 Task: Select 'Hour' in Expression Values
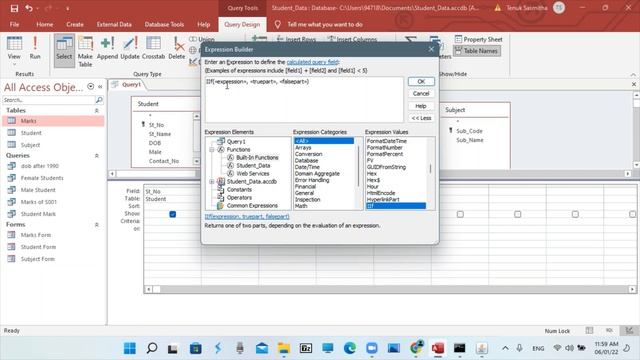(373, 187)
